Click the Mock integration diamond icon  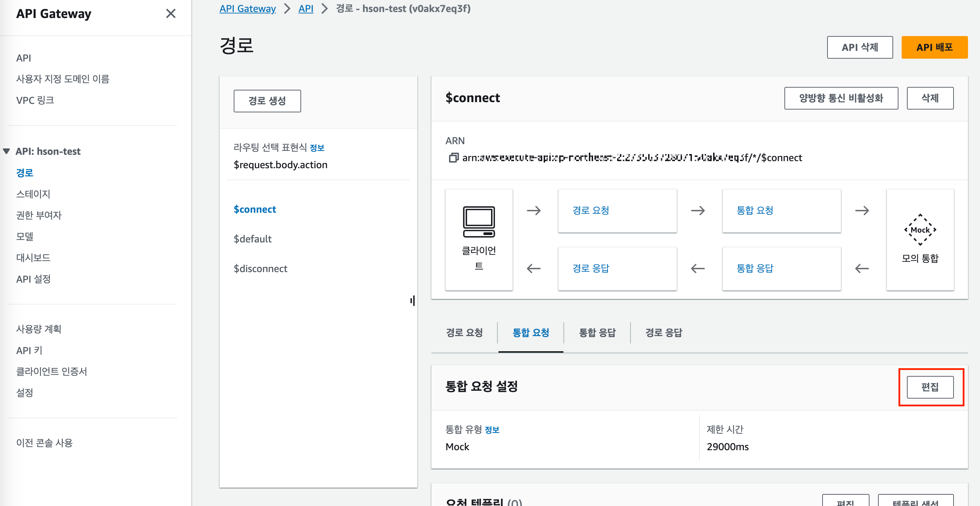coord(920,230)
